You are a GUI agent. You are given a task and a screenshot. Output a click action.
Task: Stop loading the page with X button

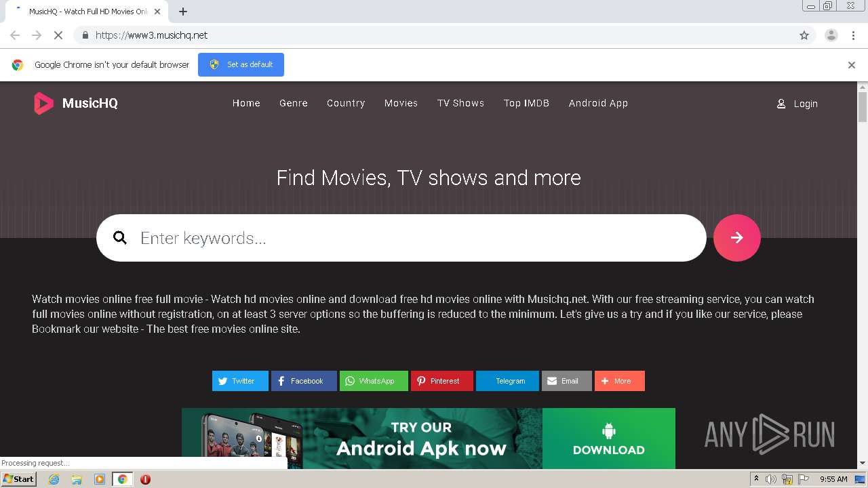(x=58, y=35)
